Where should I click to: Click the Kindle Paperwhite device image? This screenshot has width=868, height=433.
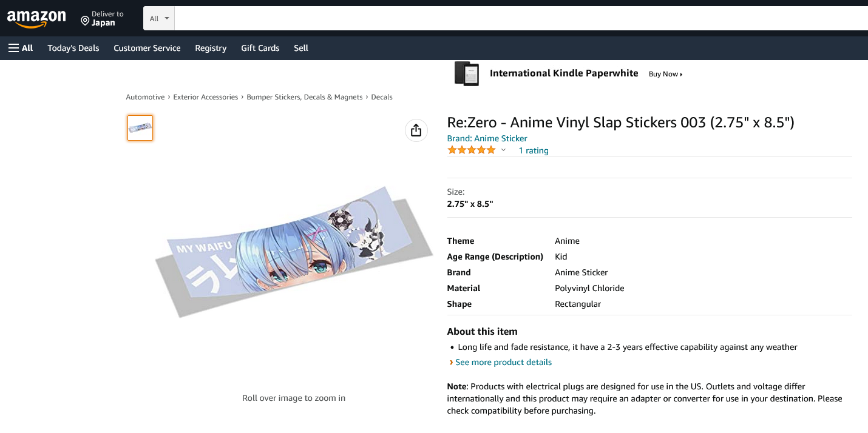click(466, 73)
